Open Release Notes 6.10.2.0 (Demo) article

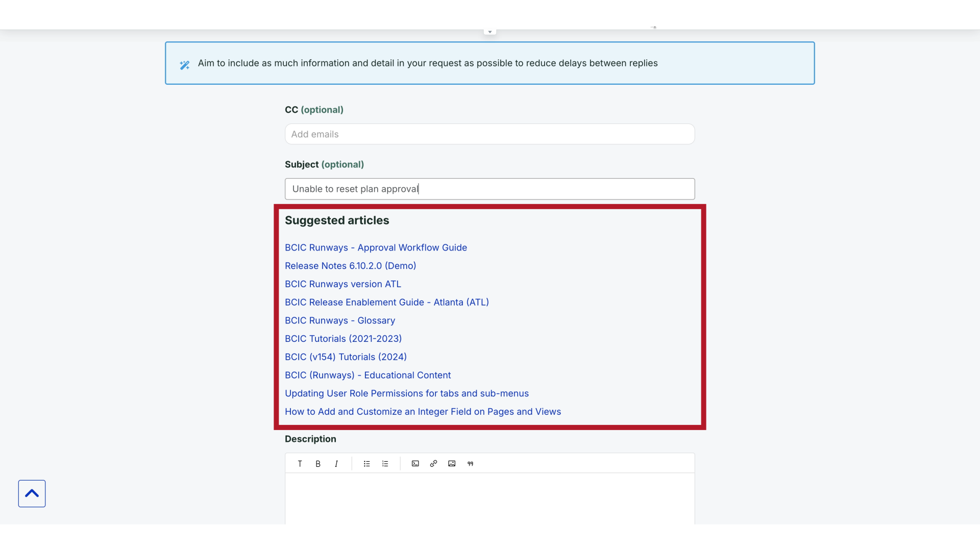coord(350,266)
